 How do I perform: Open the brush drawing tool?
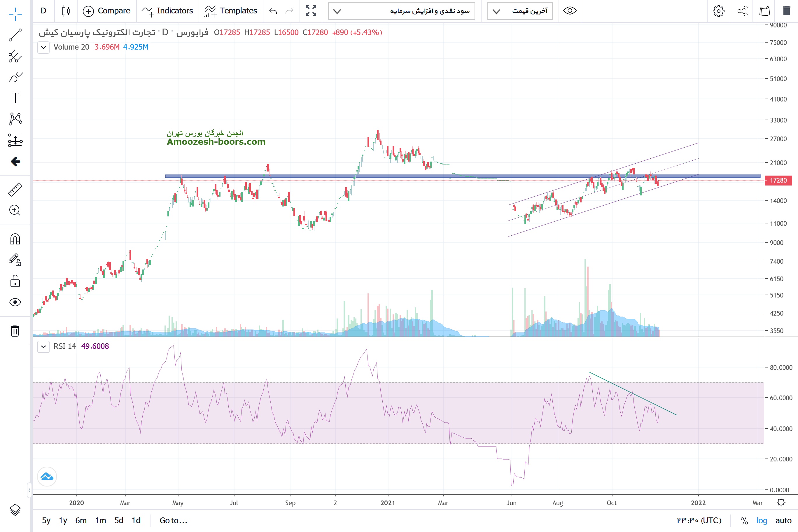tap(15, 77)
